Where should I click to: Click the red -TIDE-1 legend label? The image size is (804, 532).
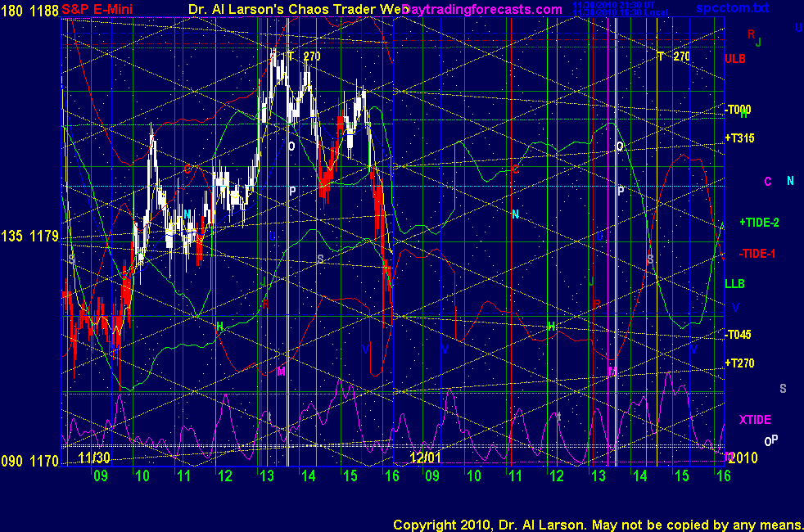(757, 254)
